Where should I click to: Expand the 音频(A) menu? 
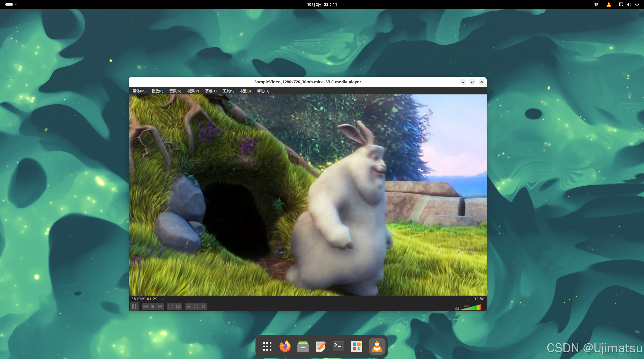[175, 91]
